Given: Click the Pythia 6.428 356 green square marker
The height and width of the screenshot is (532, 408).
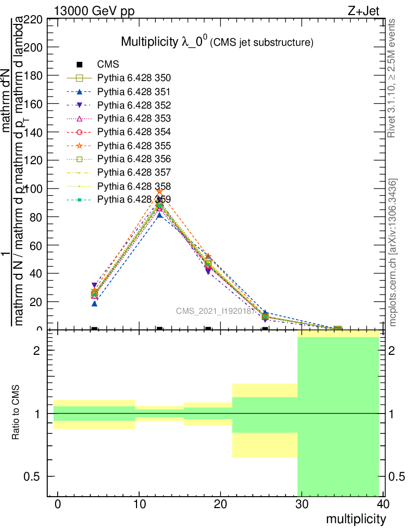Looking at the screenshot, I should tap(79, 159).
